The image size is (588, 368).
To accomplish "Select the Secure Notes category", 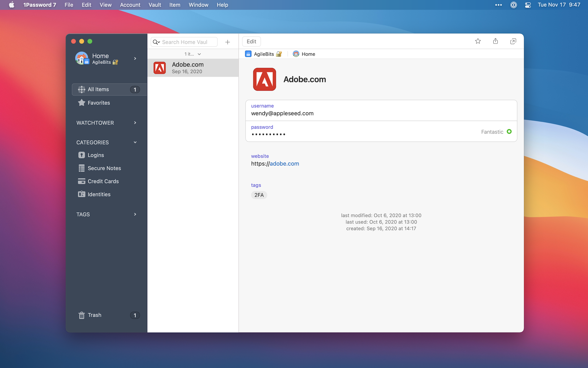I will 104,168.
